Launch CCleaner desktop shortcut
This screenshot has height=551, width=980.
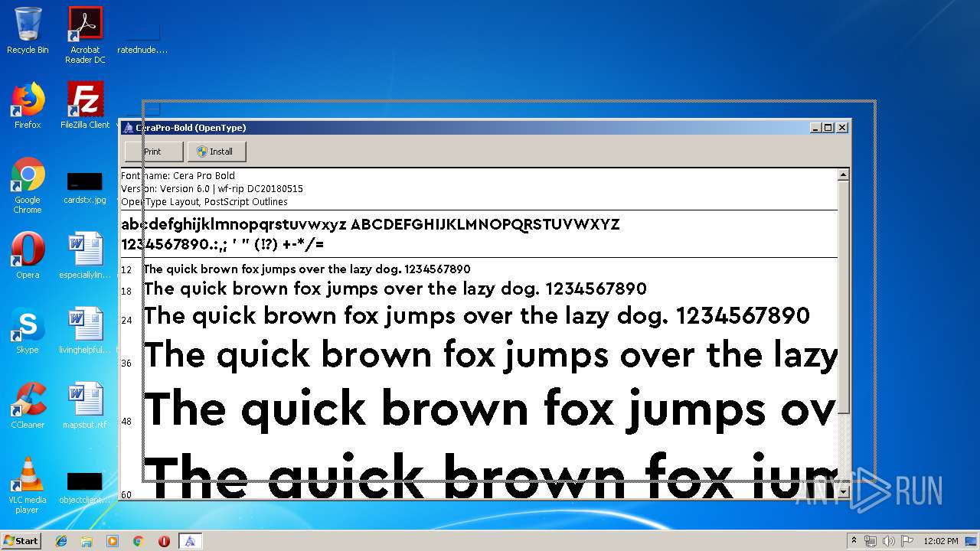click(x=28, y=406)
